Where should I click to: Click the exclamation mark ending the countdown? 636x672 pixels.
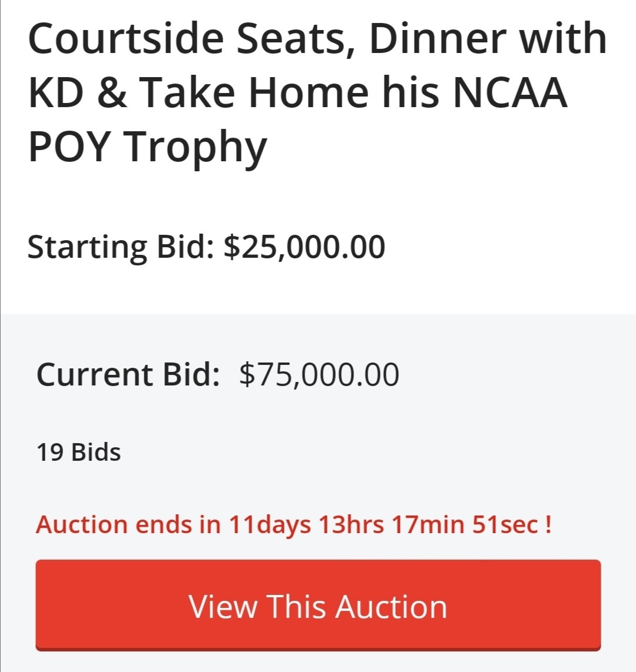(x=548, y=524)
